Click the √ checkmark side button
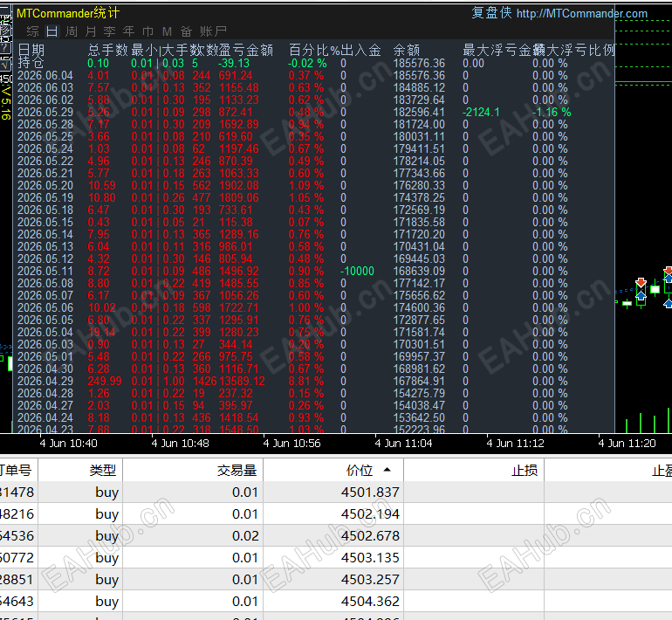 (x=5, y=65)
